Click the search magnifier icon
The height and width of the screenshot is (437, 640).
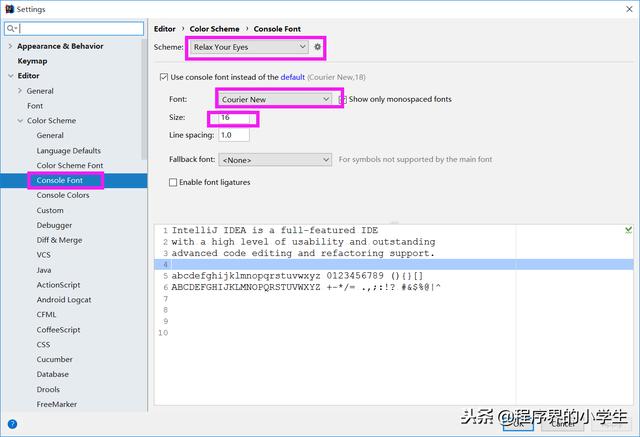pos(11,29)
